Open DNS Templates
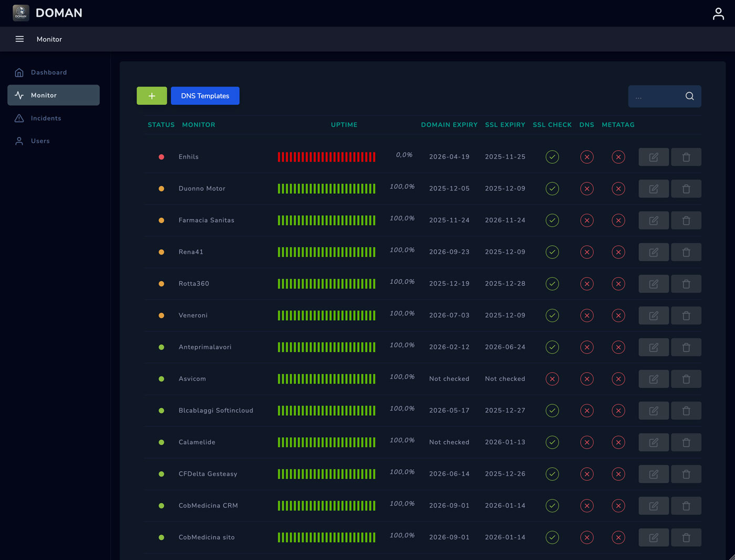The width and height of the screenshot is (735, 560). click(x=205, y=96)
